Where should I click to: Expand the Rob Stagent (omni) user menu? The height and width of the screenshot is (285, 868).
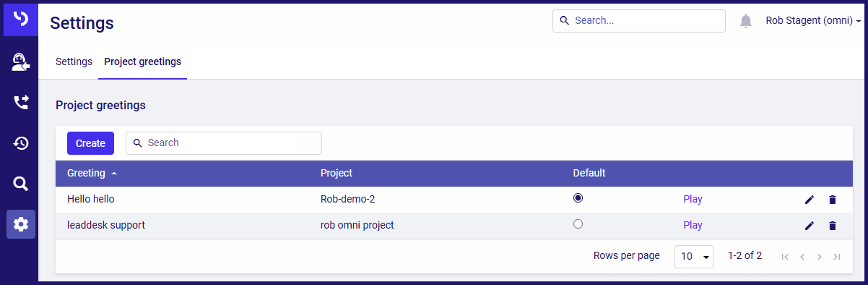[x=813, y=21]
